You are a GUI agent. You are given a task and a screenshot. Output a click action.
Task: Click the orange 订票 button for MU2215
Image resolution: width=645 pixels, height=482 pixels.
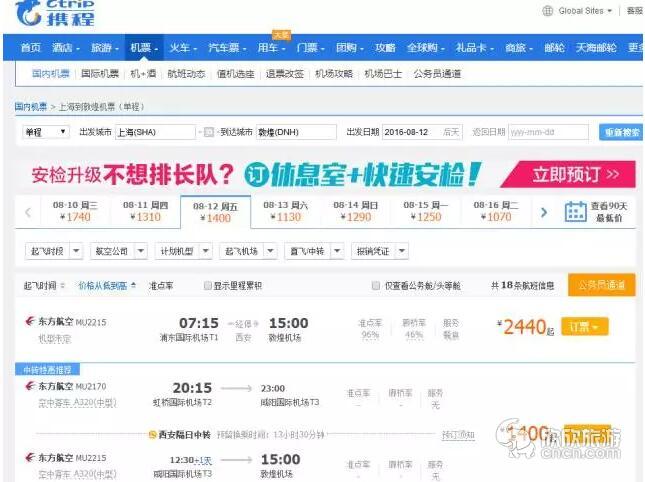click(x=585, y=327)
